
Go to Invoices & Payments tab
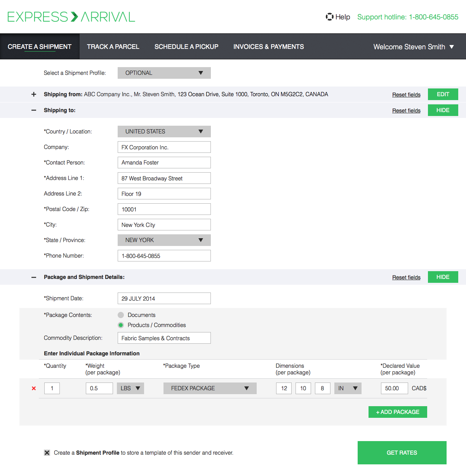coord(268,47)
